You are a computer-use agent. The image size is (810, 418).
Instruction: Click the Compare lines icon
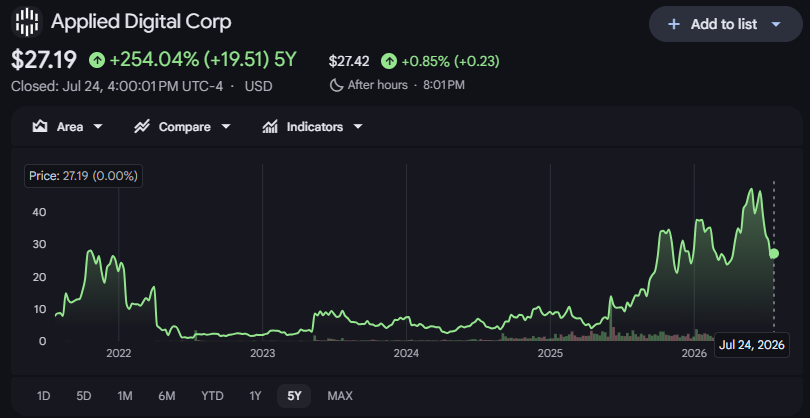(142, 127)
